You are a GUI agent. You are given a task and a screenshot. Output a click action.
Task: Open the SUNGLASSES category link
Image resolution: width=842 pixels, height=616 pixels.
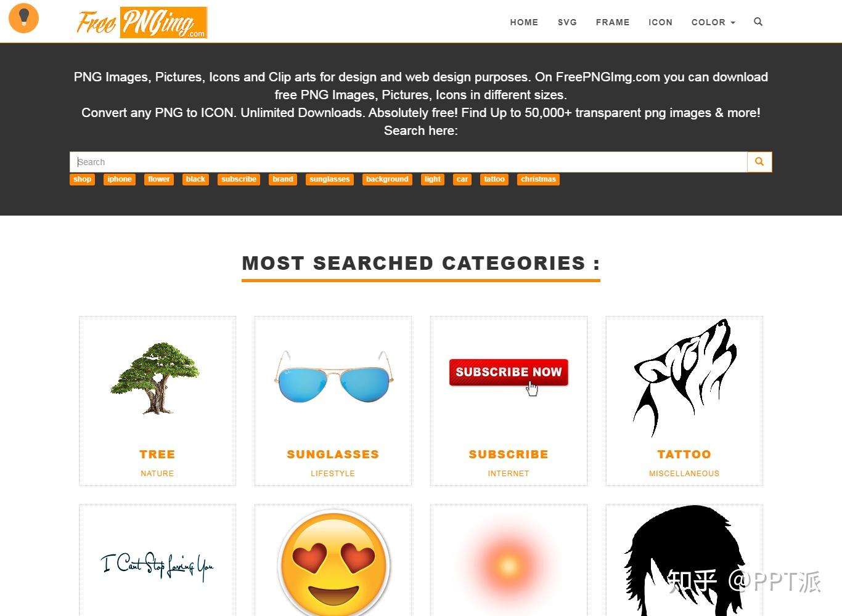(333, 455)
